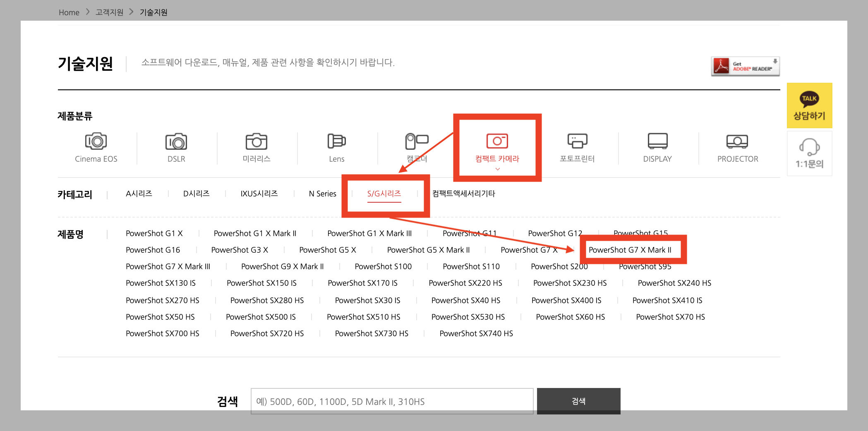Open the 고객지원 breadcrumb link
The image size is (868, 431).
click(110, 12)
